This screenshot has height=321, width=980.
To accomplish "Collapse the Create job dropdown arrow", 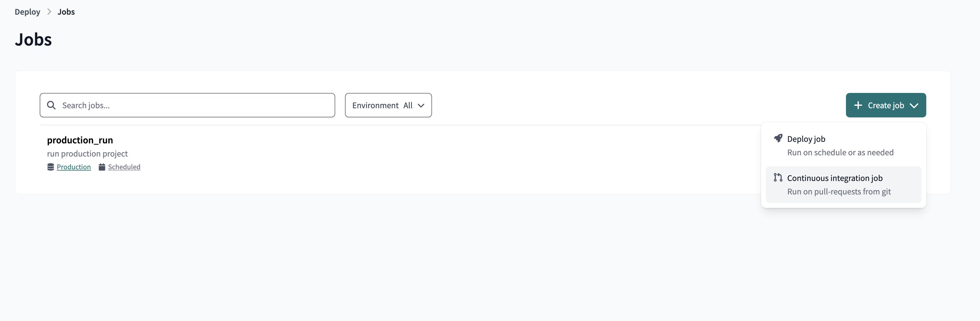I will pos(914,105).
